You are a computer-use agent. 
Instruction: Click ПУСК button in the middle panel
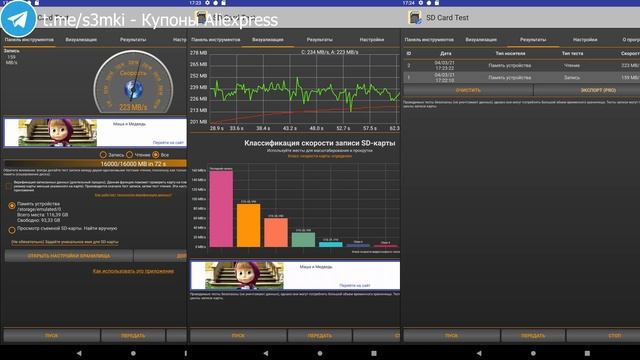238,336
